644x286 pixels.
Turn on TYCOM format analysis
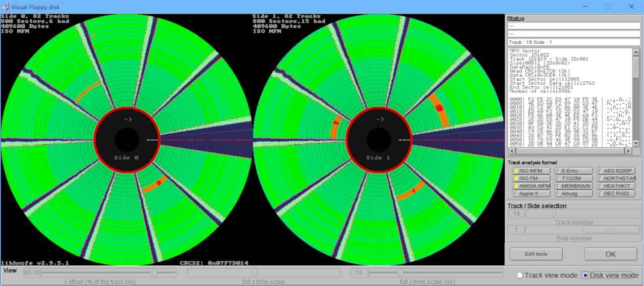tap(573, 178)
